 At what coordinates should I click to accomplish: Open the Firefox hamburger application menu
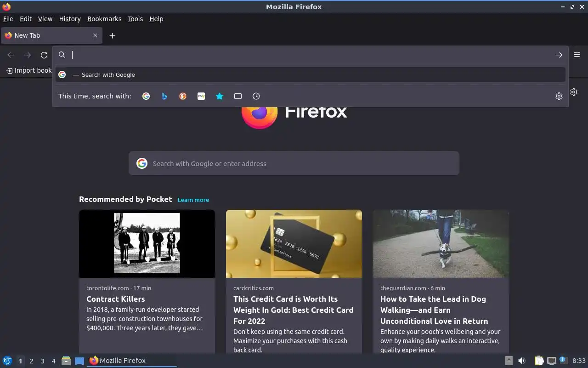coord(577,55)
